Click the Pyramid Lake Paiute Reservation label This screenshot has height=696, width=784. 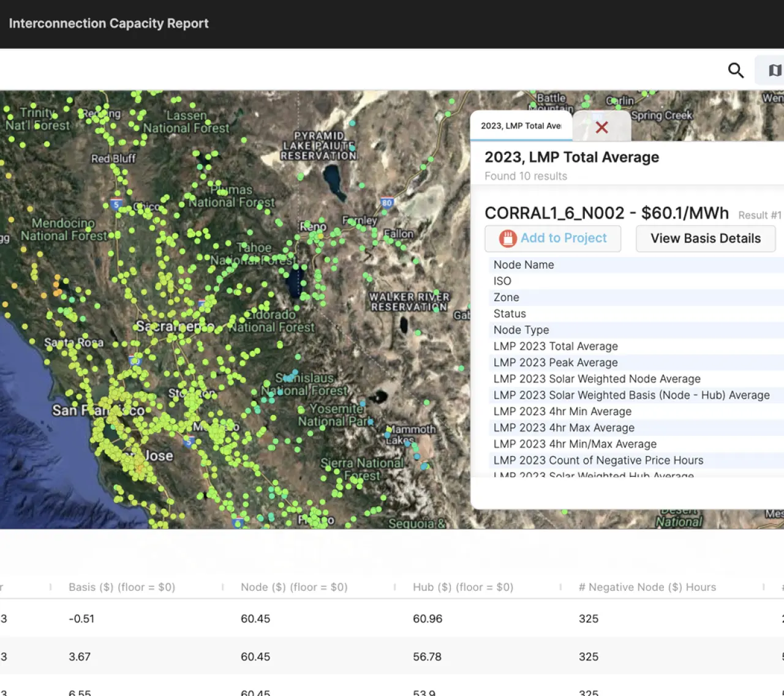(x=318, y=146)
